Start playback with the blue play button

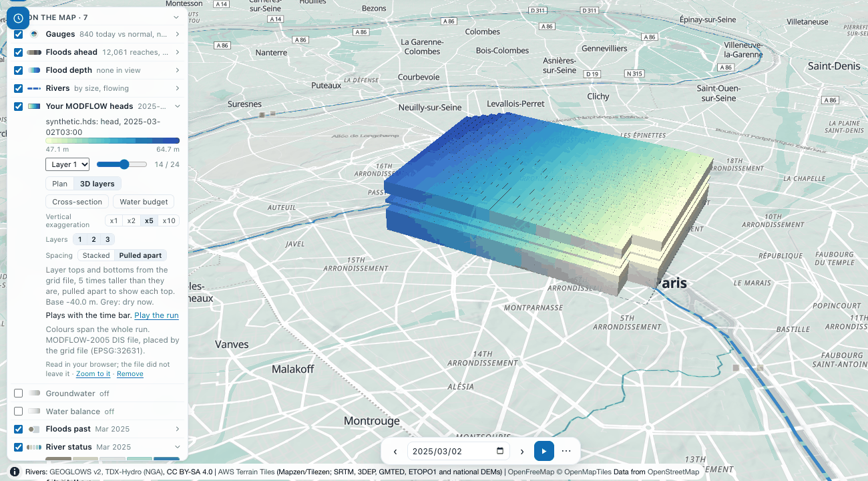tap(544, 451)
